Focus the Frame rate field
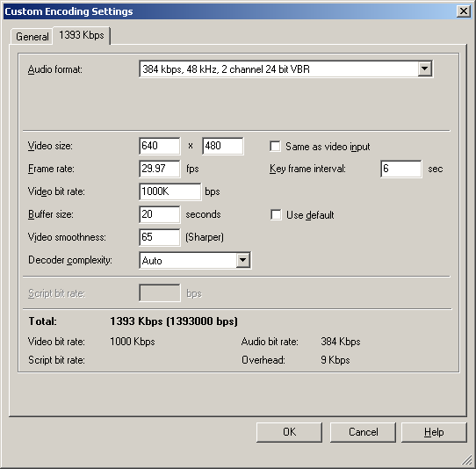 (160, 169)
